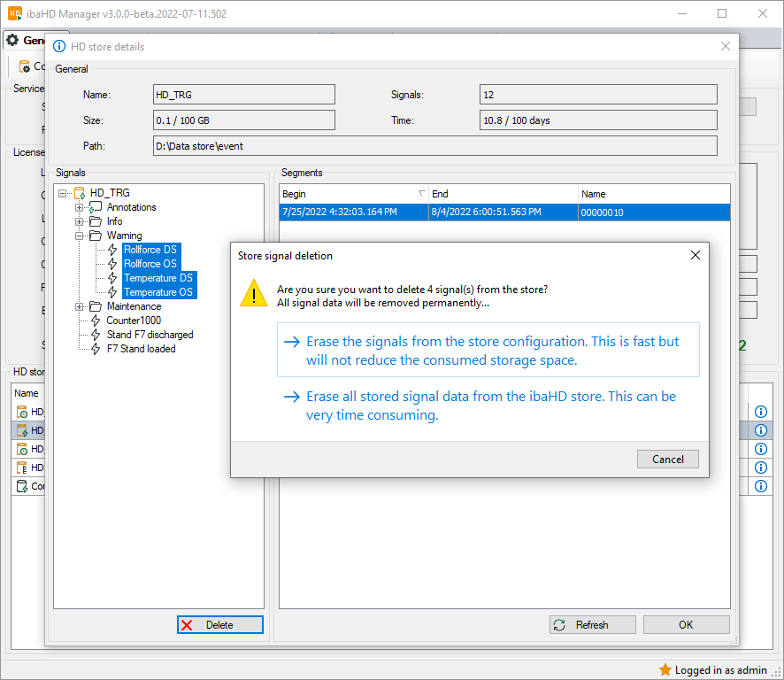Click Name column header in main window store list
This screenshot has width=784, height=680.
(x=27, y=393)
